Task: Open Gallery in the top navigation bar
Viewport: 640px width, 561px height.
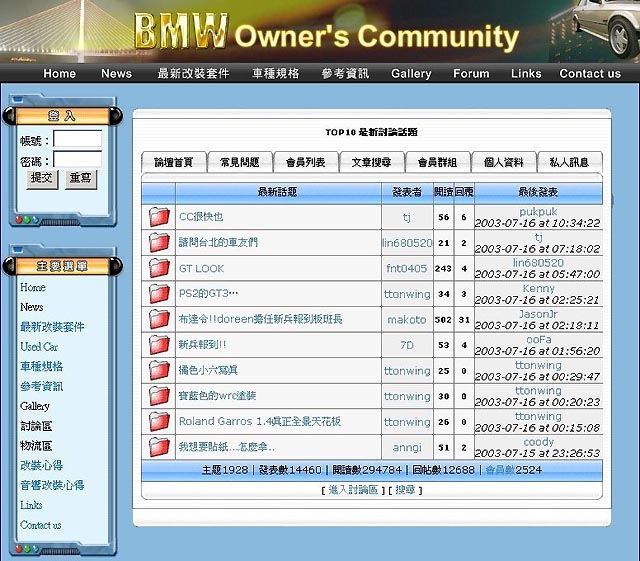Action: [411, 74]
